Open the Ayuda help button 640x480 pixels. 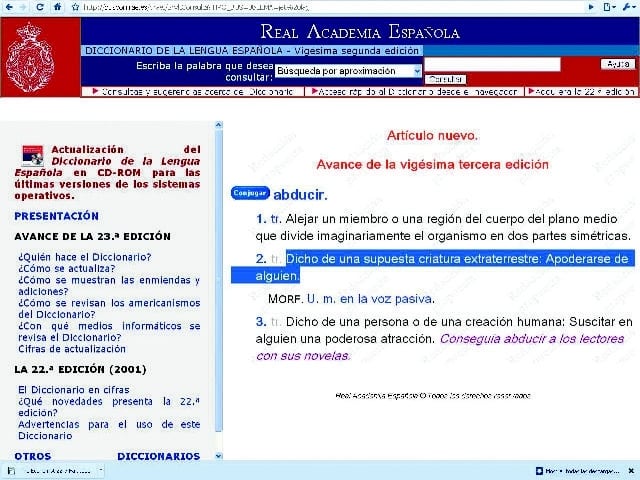[617, 65]
